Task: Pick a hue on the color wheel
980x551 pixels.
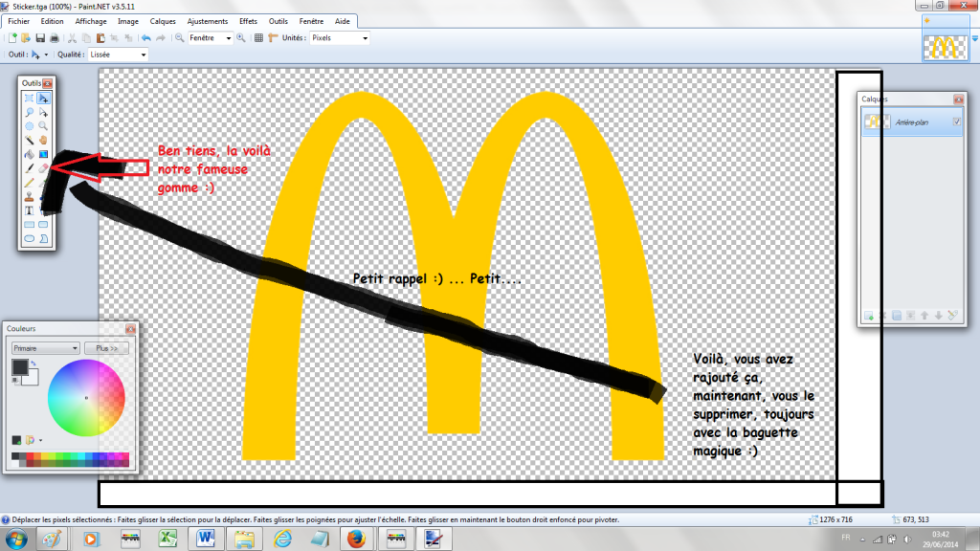Action: [86, 398]
